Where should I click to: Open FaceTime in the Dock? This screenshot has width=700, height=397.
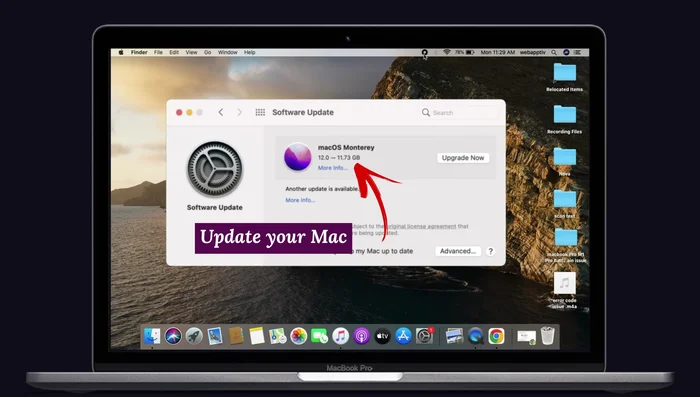(320, 336)
